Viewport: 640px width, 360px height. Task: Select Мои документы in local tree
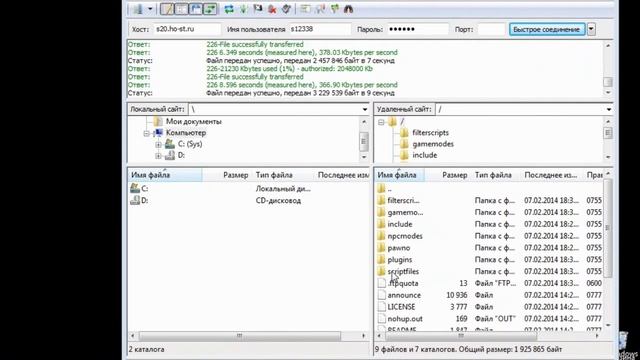[x=193, y=122]
